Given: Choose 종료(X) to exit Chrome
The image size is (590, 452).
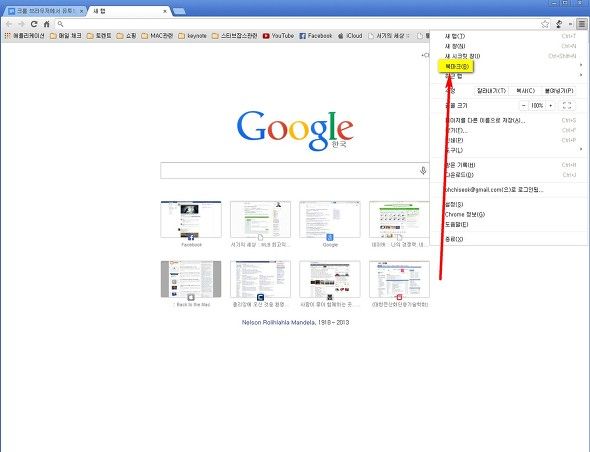Looking at the screenshot, I should tap(509, 239).
